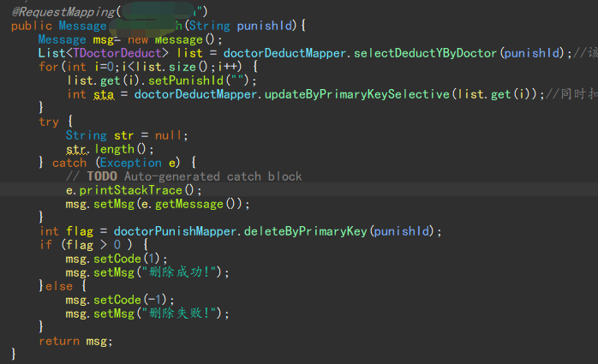The image size is (598, 364).
Task: Click 'doctorPunishMapper' identifier
Action: coord(175,231)
